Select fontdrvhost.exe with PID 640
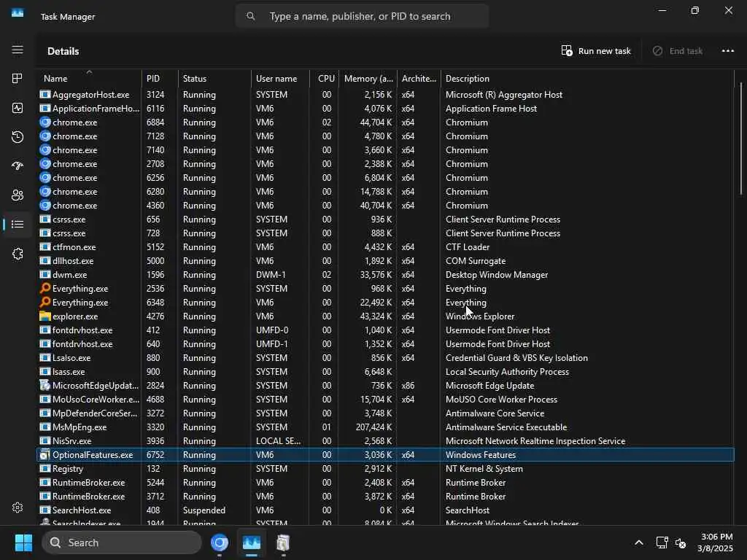The width and height of the screenshot is (747, 560). tap(385, 344)
